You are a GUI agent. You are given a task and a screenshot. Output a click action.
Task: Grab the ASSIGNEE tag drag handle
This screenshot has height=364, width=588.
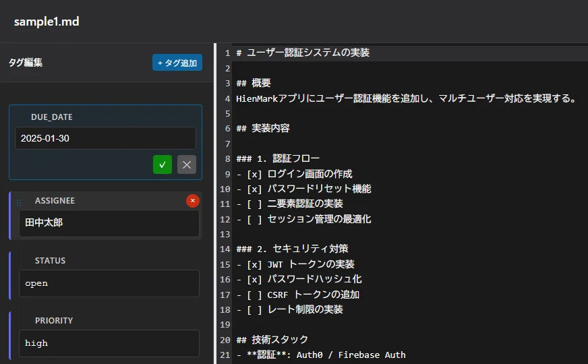pyautogui.click(x=19, y=203)
